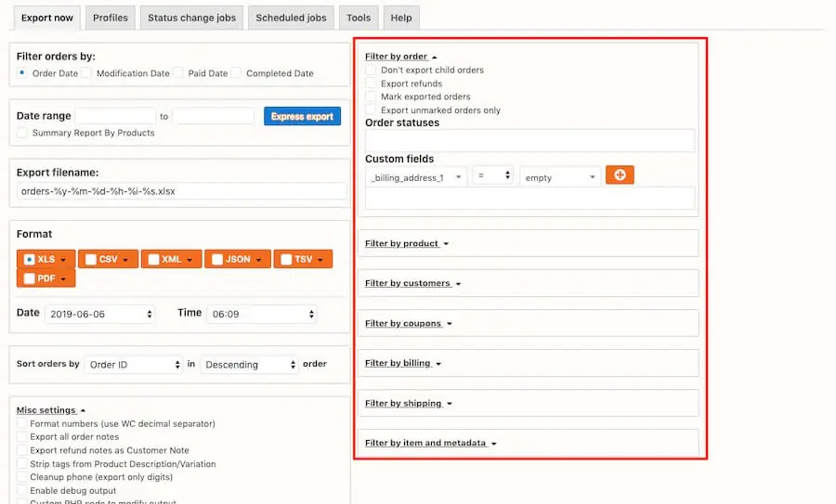
Task: Expand Filter by item and metadata
Action: [x=431, y=443]
